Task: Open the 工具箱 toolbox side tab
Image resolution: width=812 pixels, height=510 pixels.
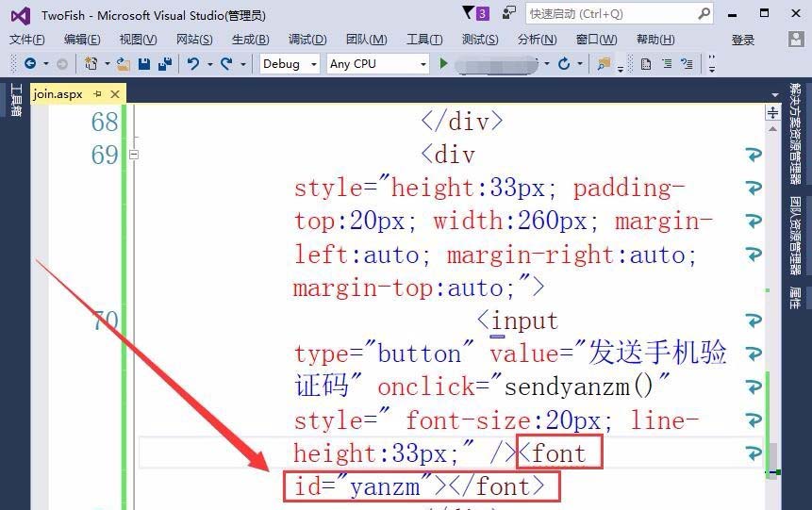Action: pyautogui.click(x=15, y=100)
